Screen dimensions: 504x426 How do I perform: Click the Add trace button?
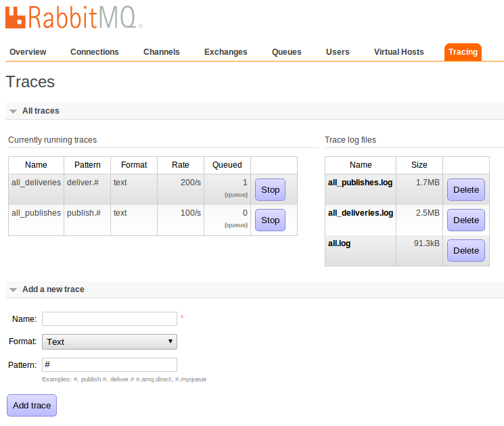coord(32,406)
